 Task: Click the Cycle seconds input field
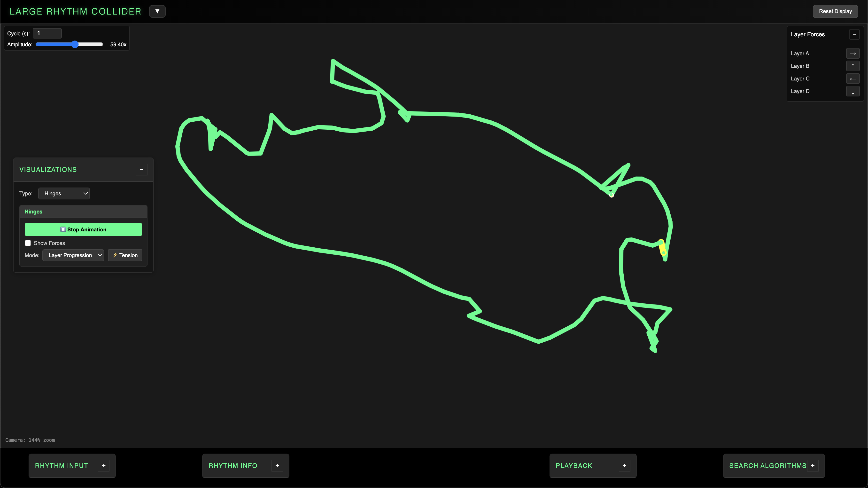pyautogui.click(x=47, y=33)
